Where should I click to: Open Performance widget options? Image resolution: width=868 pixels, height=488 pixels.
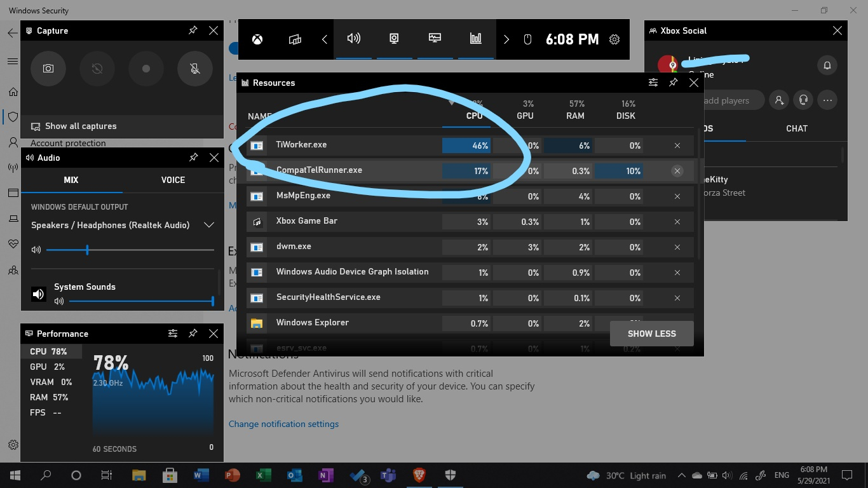173,334
